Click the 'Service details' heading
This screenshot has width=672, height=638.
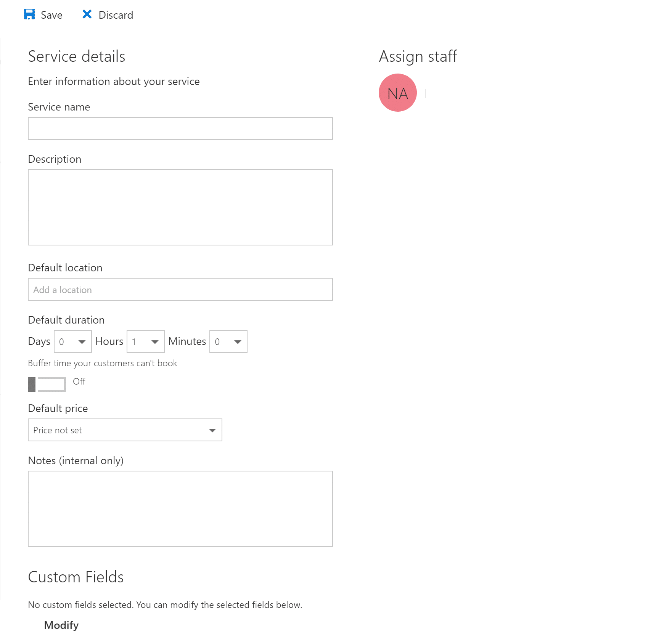[77, 56]
